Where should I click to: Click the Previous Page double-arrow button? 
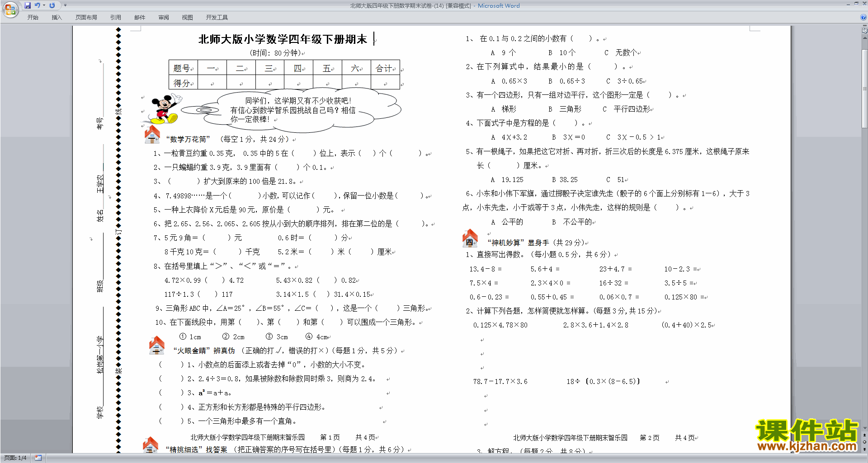pyautogui.click(x=865, y=435)
